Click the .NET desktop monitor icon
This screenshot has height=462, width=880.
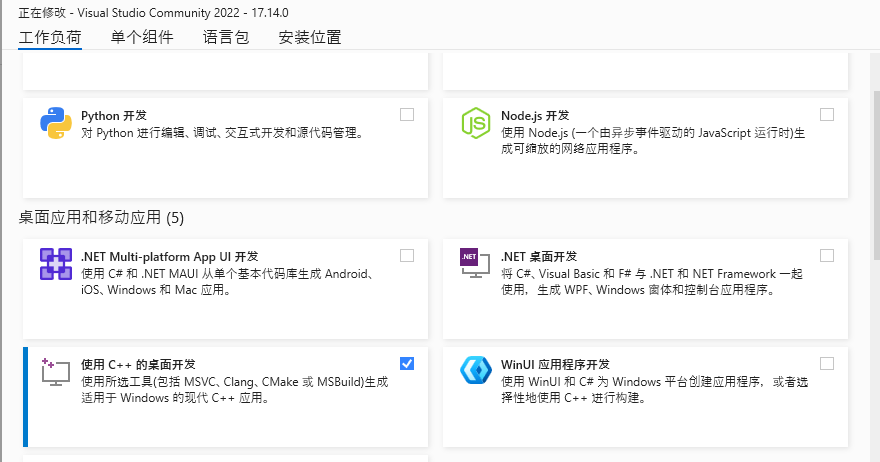(475, 263)
